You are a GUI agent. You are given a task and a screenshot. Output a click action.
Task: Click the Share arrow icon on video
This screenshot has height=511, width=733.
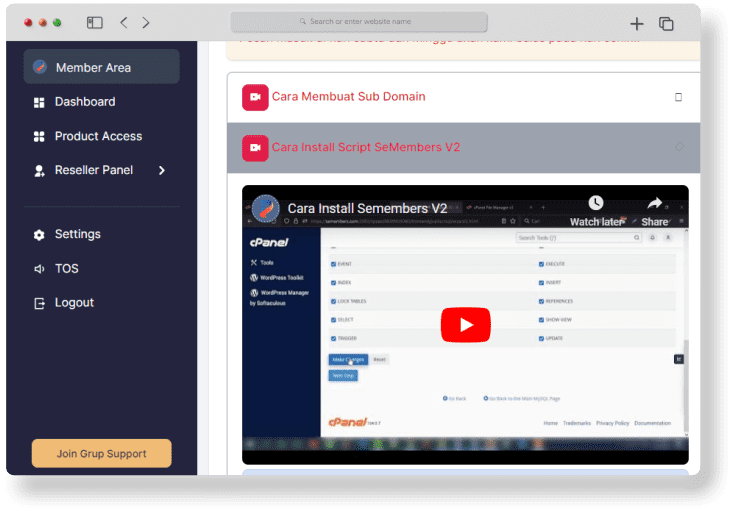(x=655, y=204)
